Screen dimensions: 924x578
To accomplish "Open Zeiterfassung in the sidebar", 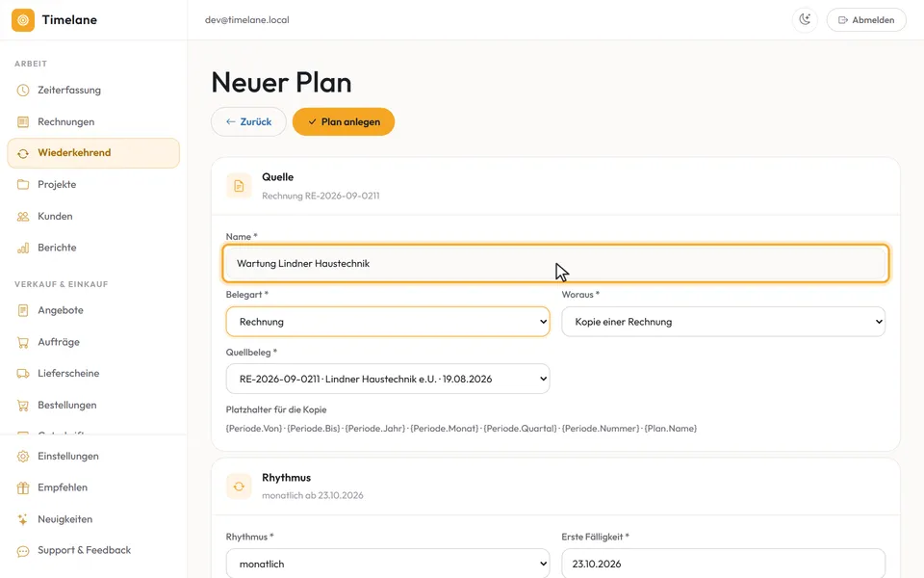I will tap(93, 91).
